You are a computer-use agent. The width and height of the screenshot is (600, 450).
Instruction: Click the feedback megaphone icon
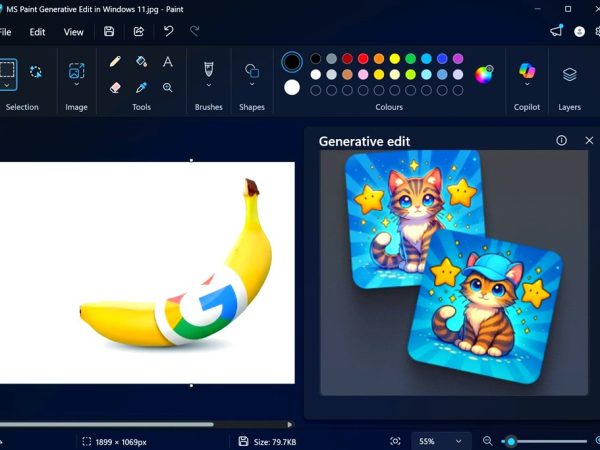click(x=557, y=31)
